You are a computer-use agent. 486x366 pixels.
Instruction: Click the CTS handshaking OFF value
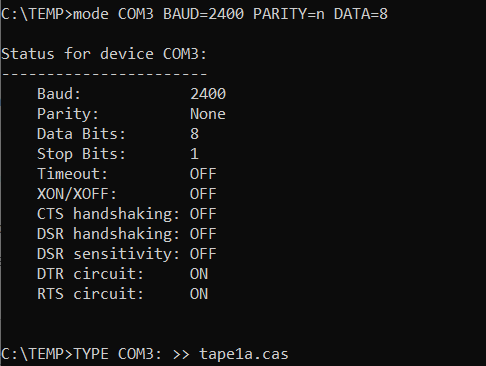point(203,214)
